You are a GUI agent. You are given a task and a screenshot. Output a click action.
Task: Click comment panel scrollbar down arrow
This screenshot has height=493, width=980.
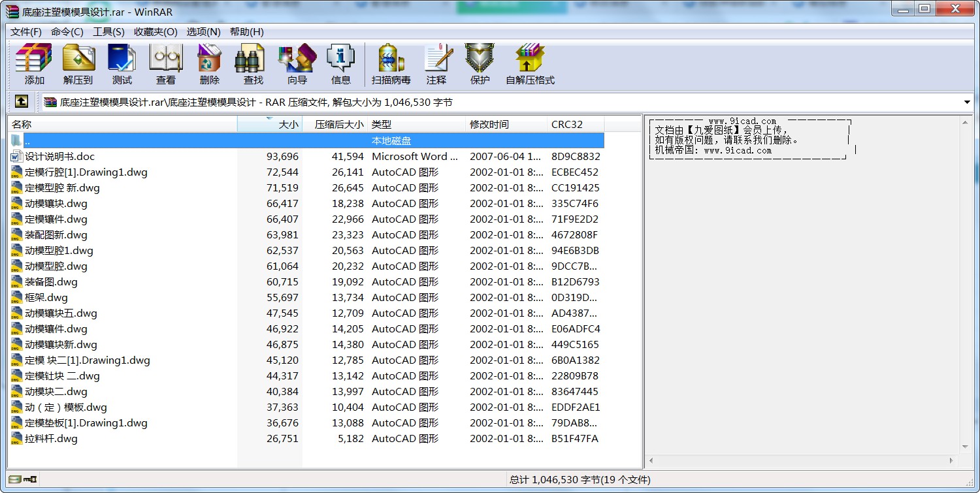(965, 447)
